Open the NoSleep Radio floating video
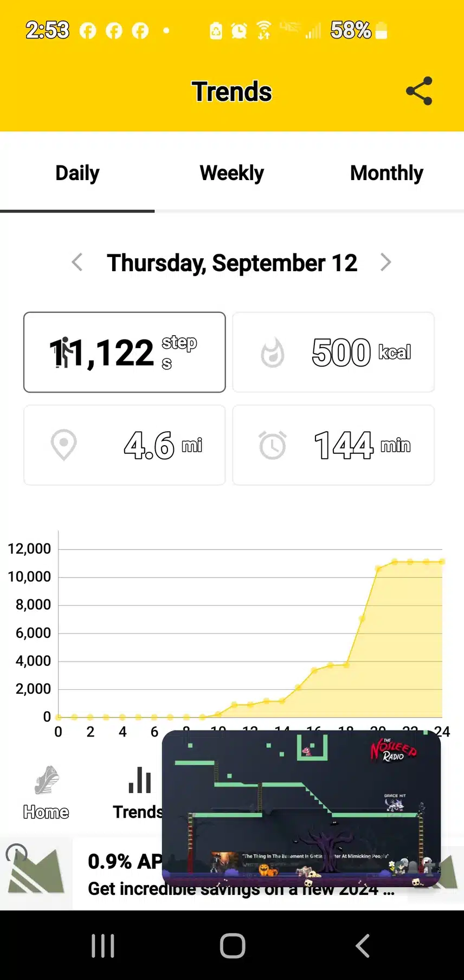Image resolution: width=464 pixels, height=980 pixels. pos(301,809)
